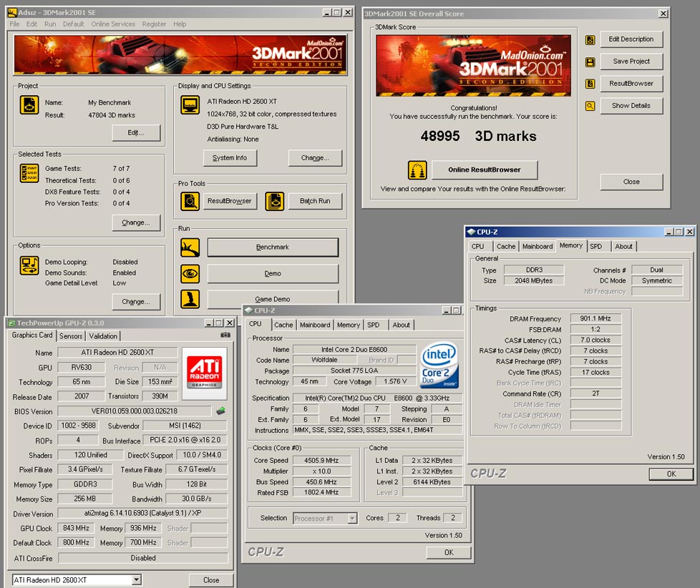The height and width of the screenshot is (588, 700).
Task: Click the GPU-Z screenshot camera icon
Action: point(225,335)
